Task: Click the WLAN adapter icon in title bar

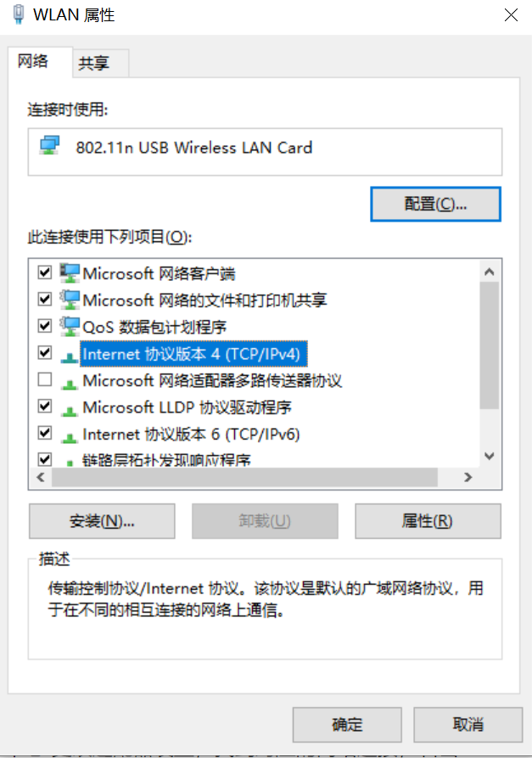Action: (x=19, y=14)
